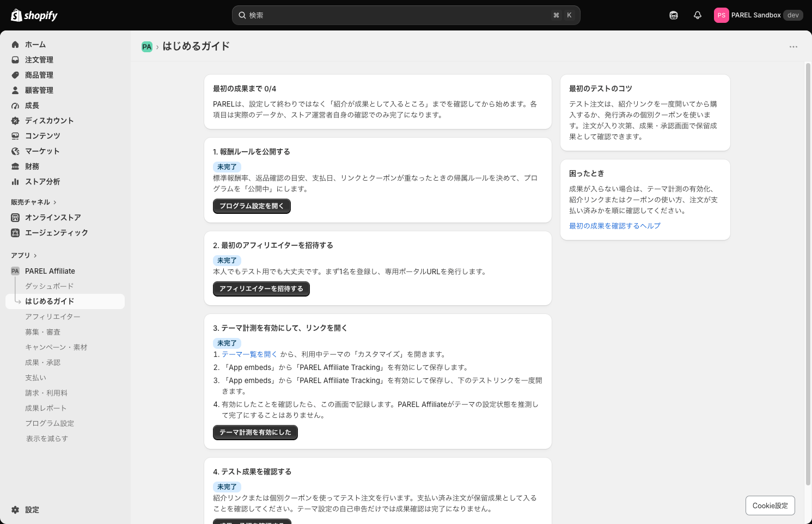Click the discount icon in sidebar
The image size is (812, 524).
pyautogui.click(x=15, y=121)
